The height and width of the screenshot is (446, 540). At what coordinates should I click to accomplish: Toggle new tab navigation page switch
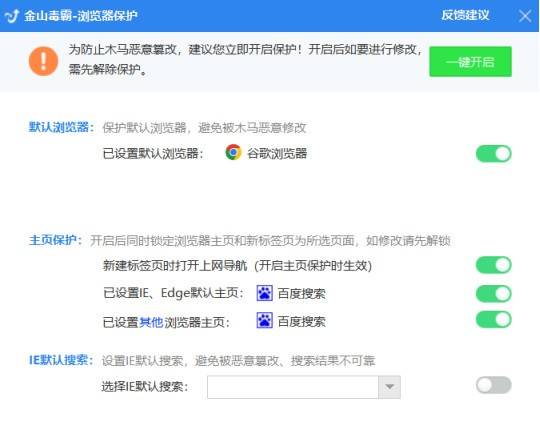[494, 265]
